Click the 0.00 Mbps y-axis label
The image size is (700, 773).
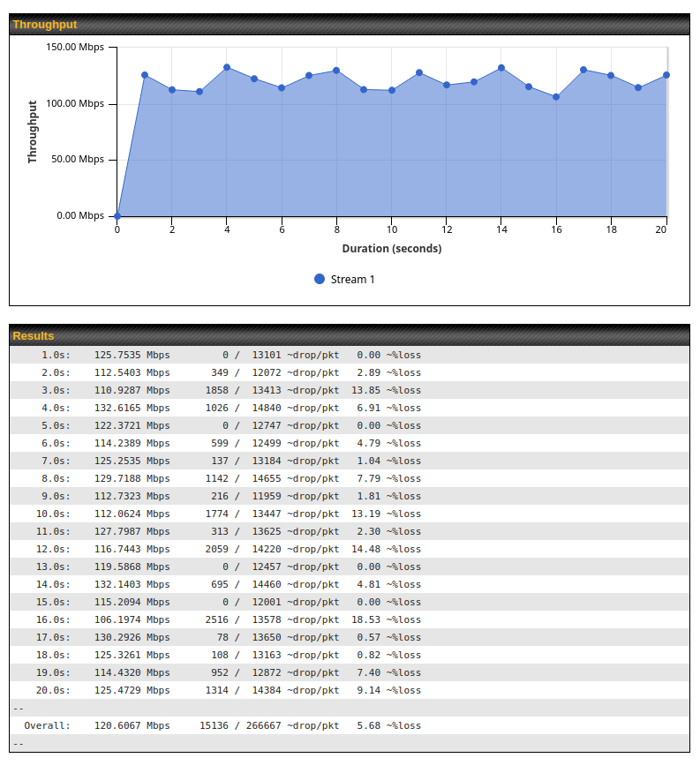coord(80,216)
